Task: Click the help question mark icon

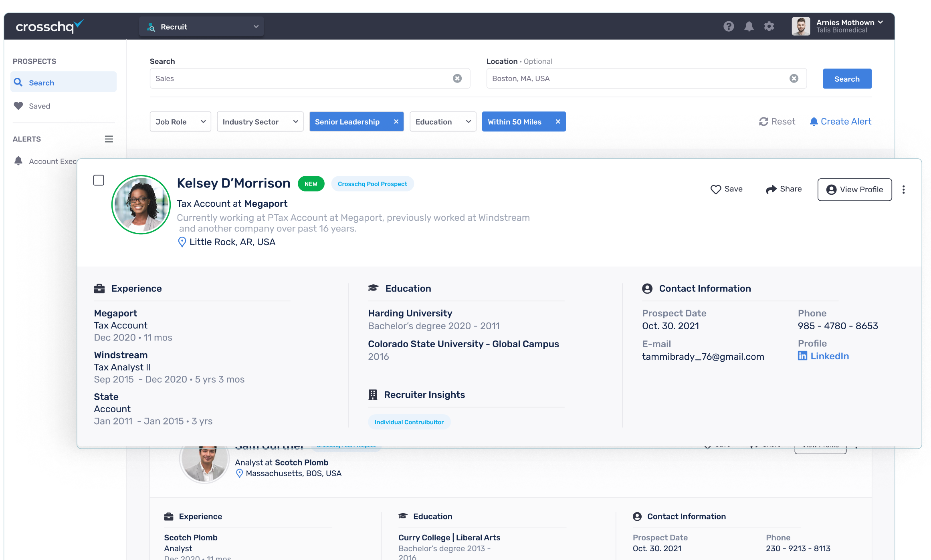Action: tap(728, 26)
